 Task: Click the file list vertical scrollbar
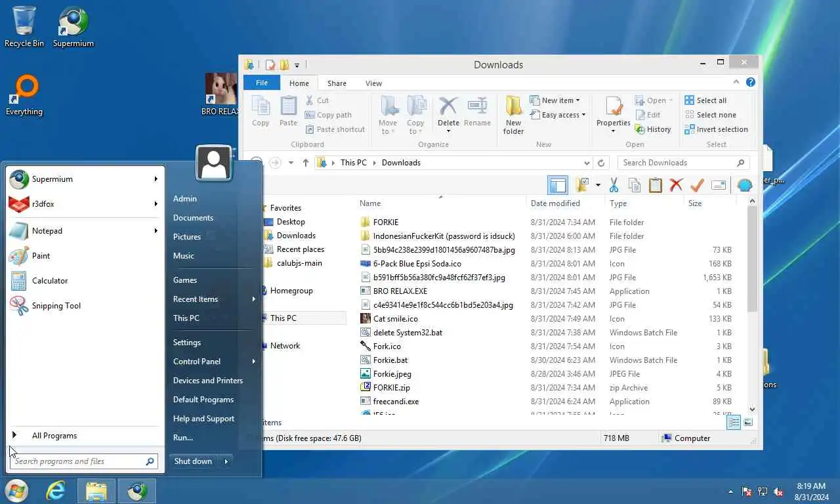752,259
